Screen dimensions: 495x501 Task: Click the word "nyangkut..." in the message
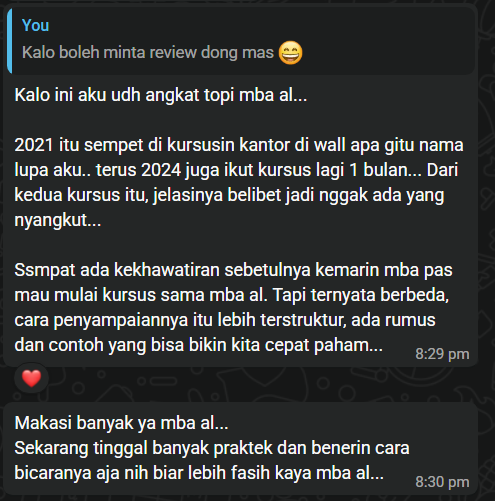click(x=58, y=220)
